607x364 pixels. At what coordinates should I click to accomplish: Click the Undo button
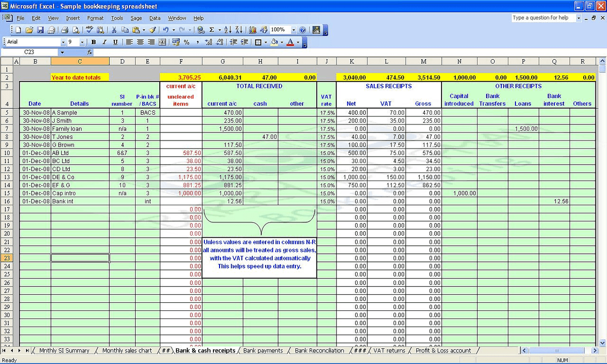coord(164,30)
